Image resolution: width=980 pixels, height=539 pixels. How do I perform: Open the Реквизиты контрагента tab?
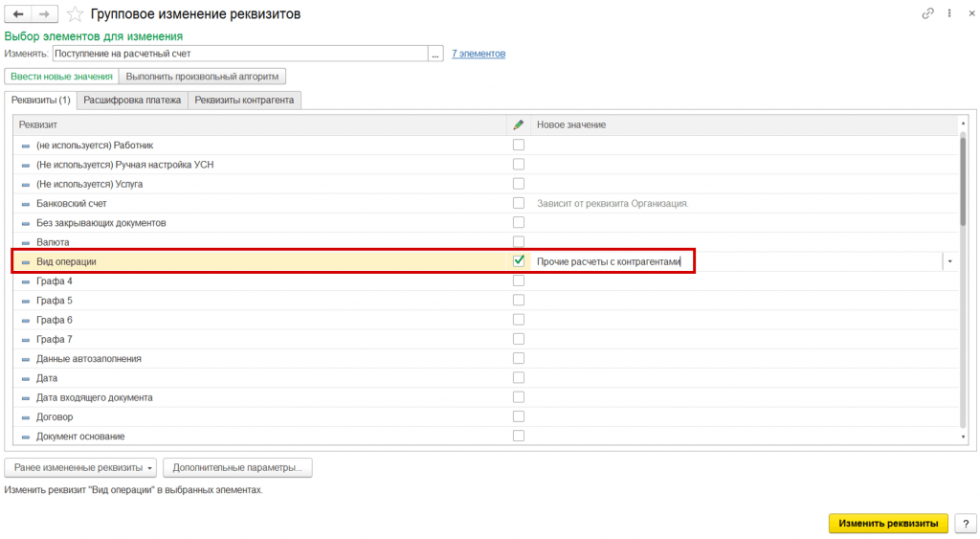[244, 100]
